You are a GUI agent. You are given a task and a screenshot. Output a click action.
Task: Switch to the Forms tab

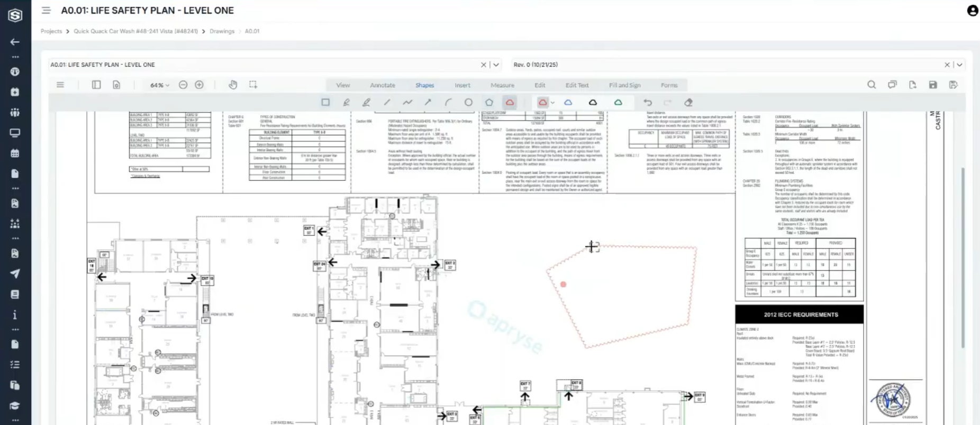click(669, 85)
